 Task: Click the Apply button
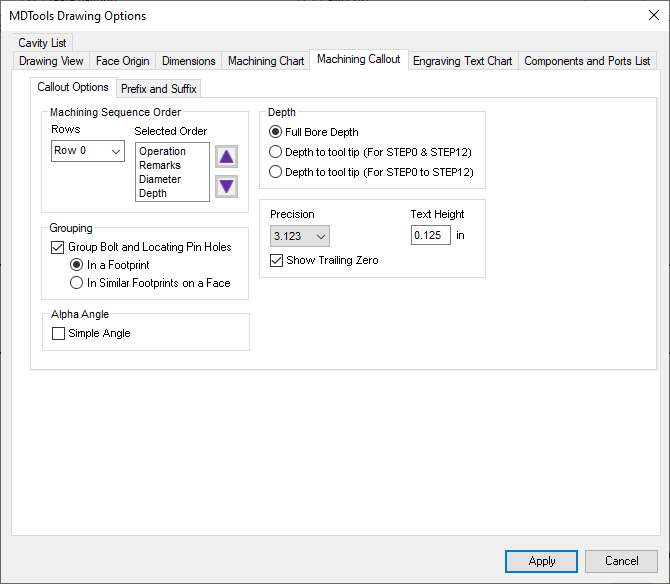[x=541, y=561]
